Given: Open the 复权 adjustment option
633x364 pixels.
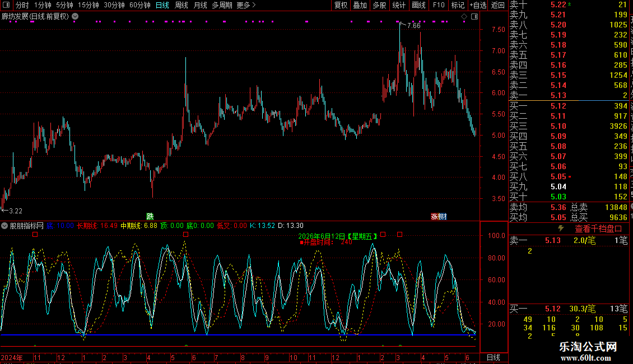Looking at the screenshot, I should [x=341, y=5].
